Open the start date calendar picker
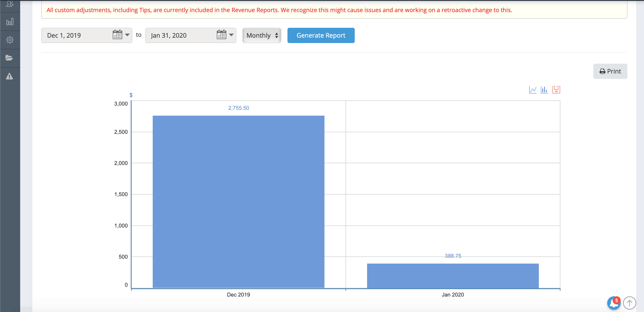 tap(117, 35)
